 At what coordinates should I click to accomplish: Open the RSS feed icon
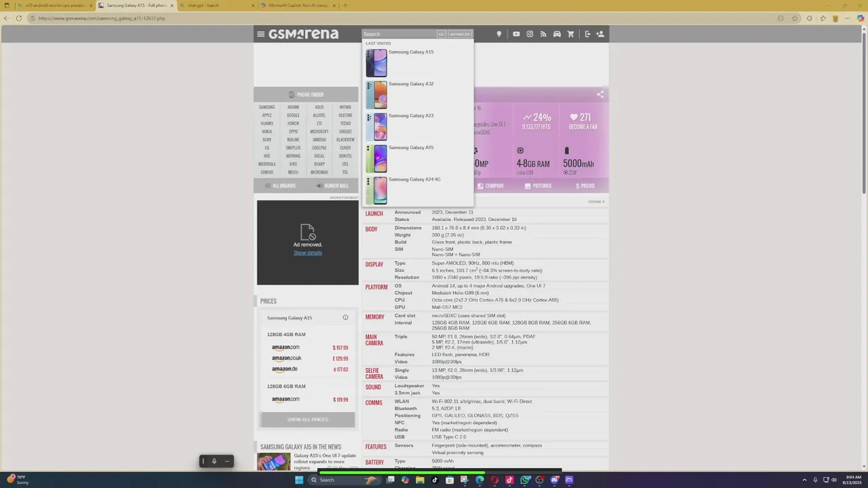[x=543, y=34]
